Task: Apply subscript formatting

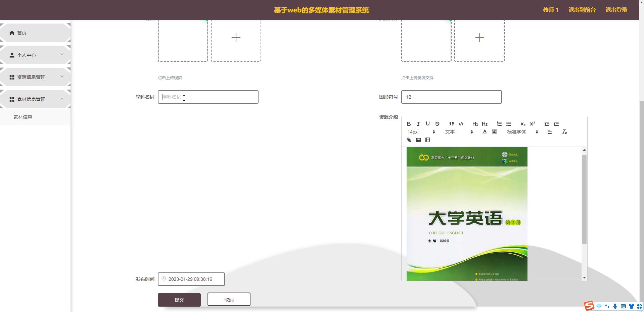Action: coord(523,124)
